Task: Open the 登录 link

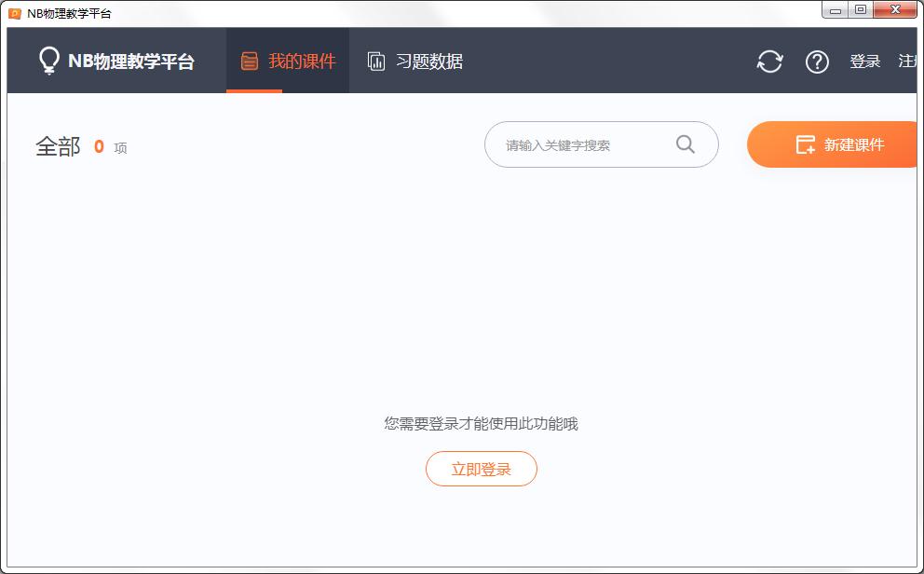Action: [865, 61]
